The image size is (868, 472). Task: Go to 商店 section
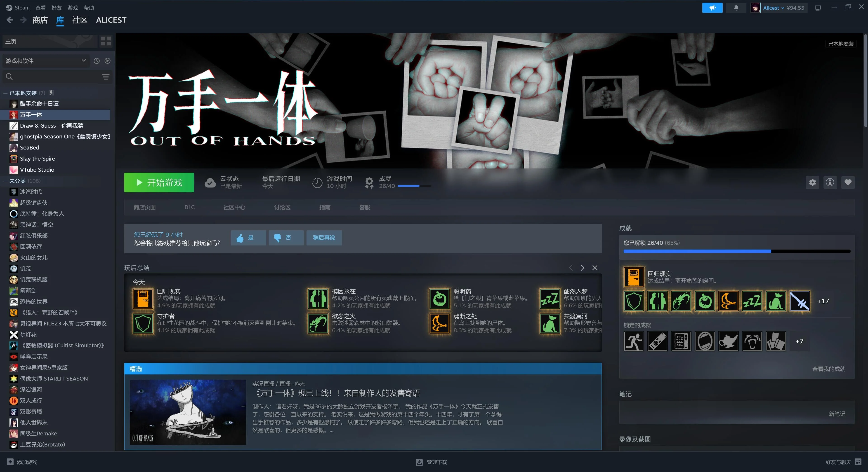coord(40,20)
